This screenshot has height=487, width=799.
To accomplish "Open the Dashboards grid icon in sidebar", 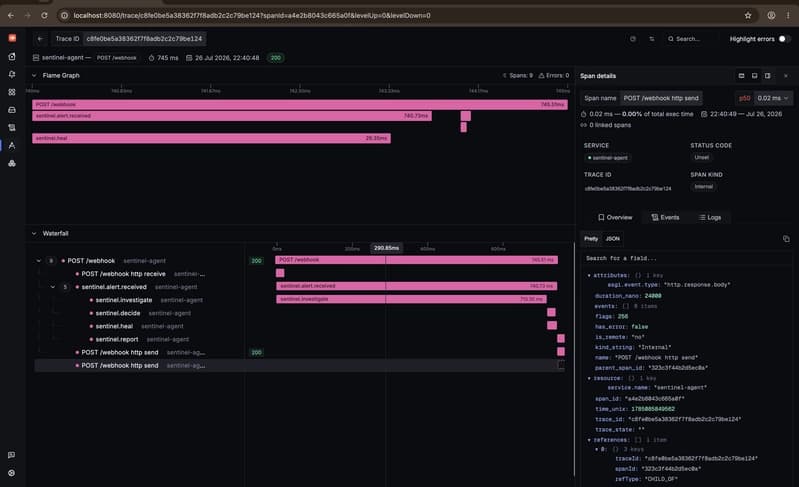I will pos(12,92).
